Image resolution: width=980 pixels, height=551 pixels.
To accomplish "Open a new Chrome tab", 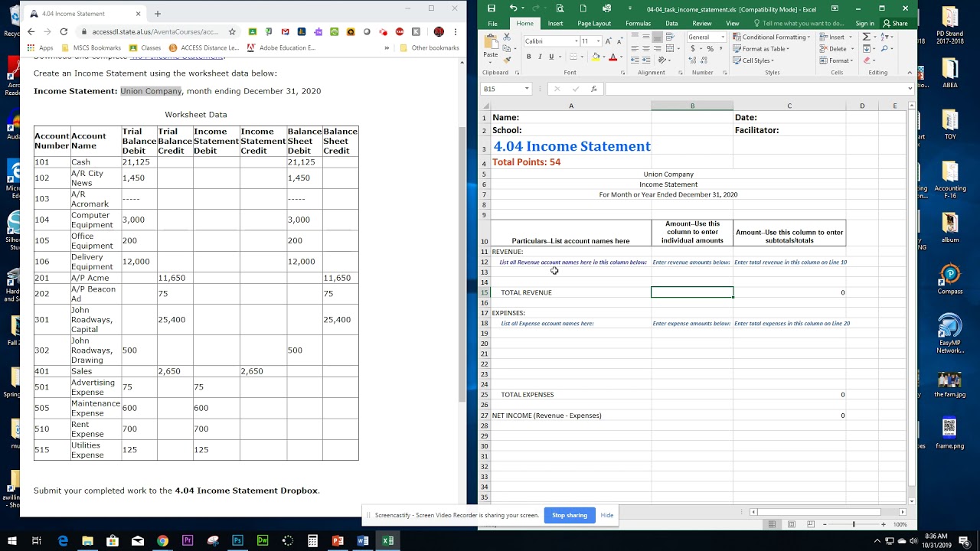I will coord(158,13).
